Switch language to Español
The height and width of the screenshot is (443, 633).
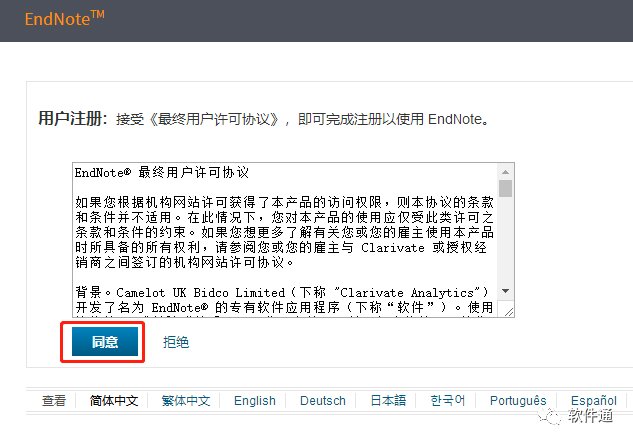pyautogui.click(x=594, y=401)
